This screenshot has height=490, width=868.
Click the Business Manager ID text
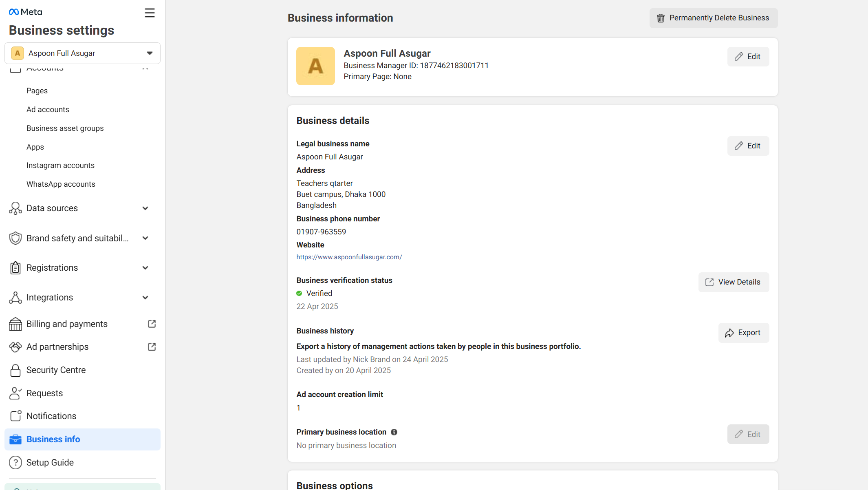tap(416, 66)
